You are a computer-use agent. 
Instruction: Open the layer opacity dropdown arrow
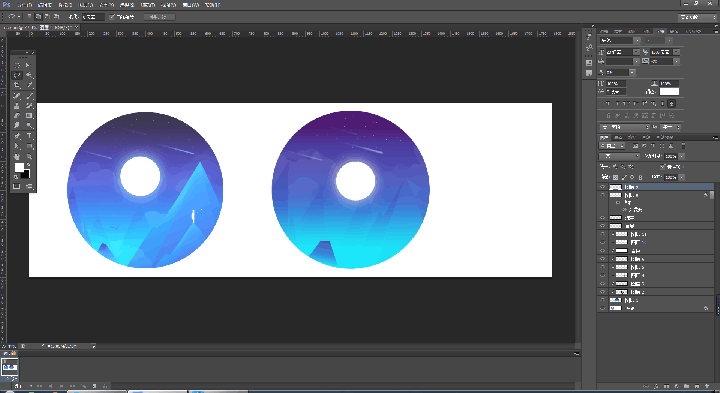click(682, 156)
